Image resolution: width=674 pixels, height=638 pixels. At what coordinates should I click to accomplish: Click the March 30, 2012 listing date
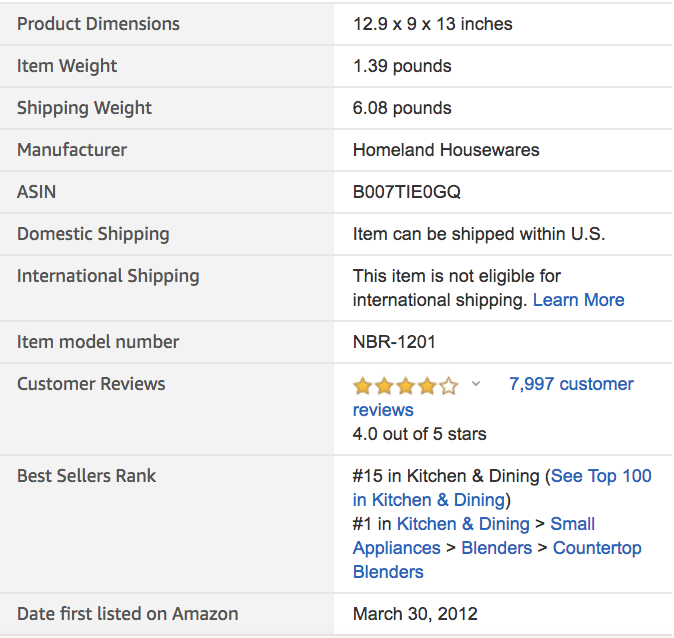point(415,614)
